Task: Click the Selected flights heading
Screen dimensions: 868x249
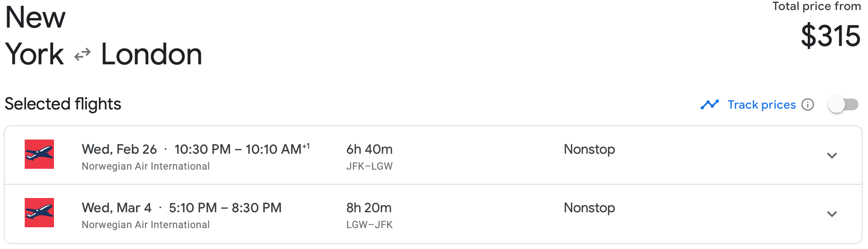Action: 63,104
